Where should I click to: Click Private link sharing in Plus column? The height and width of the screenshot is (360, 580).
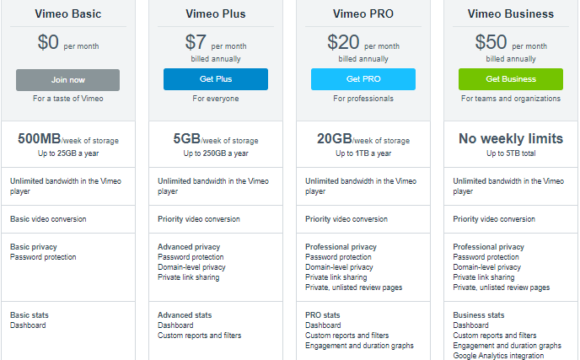tap(188, 277)
